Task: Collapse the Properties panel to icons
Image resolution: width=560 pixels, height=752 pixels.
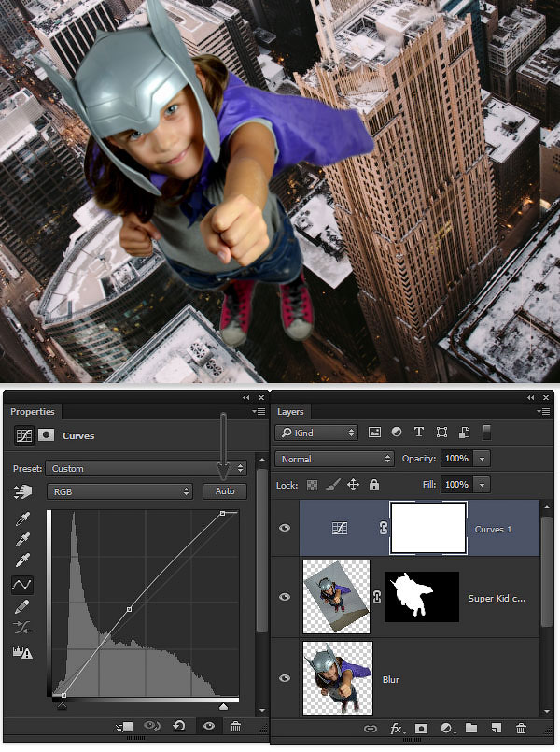Action: [x=246, y=398]
